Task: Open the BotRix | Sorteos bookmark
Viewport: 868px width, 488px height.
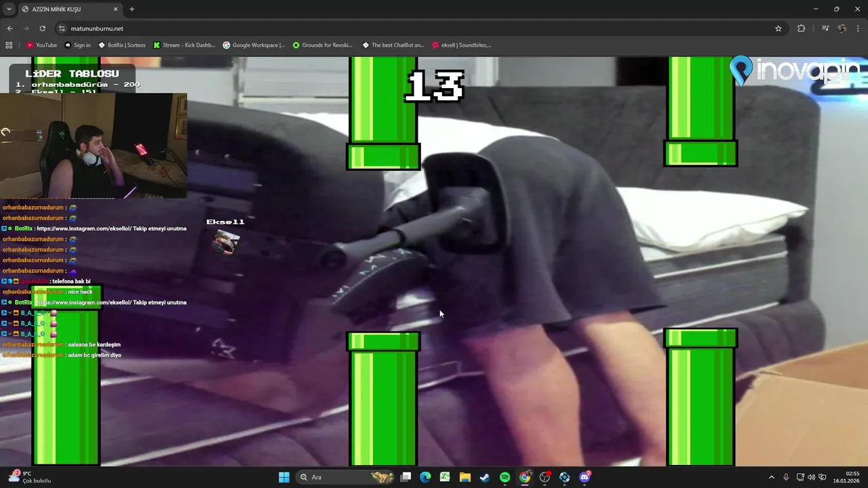Action: [x=122, y=45]
